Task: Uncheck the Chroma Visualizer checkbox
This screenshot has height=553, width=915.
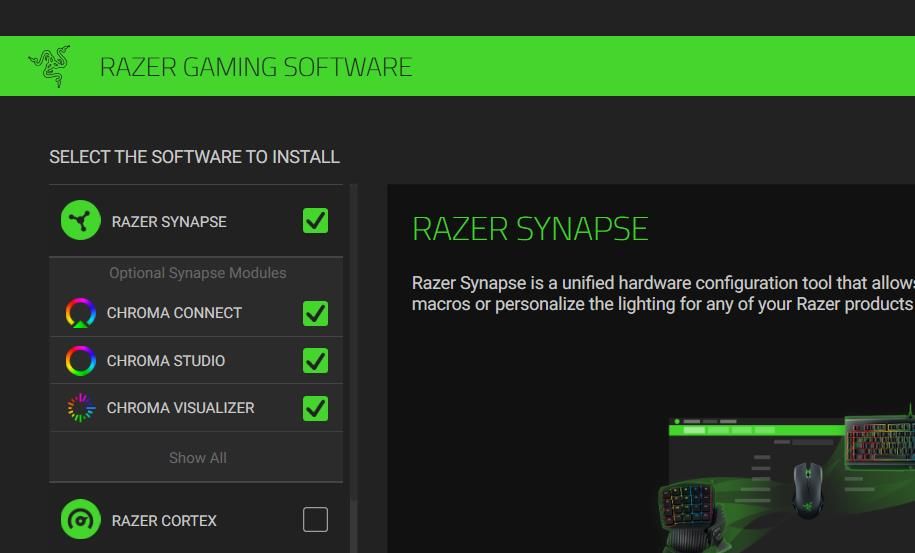Action: coord(315,408)
